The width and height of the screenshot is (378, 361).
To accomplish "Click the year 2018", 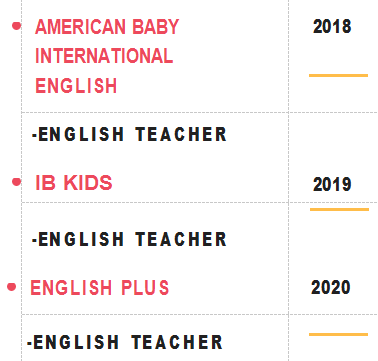I will 332,26.
